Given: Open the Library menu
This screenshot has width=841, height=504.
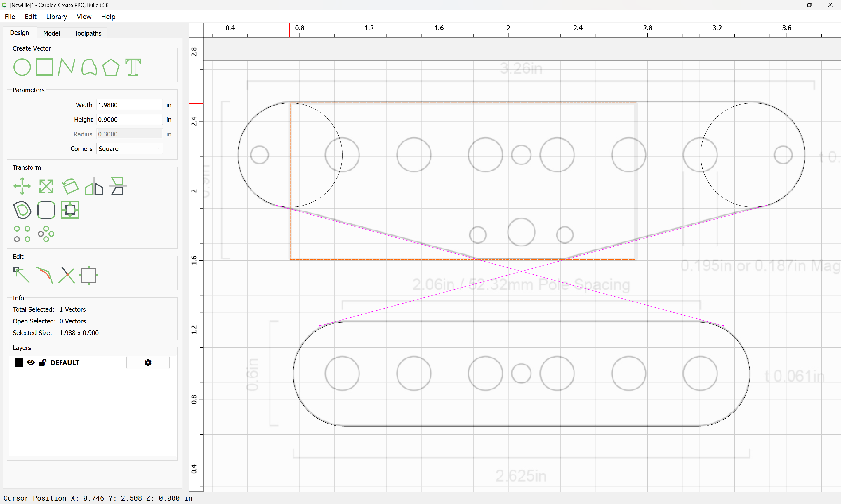Looking at the screenshot, I should point(56,17).
